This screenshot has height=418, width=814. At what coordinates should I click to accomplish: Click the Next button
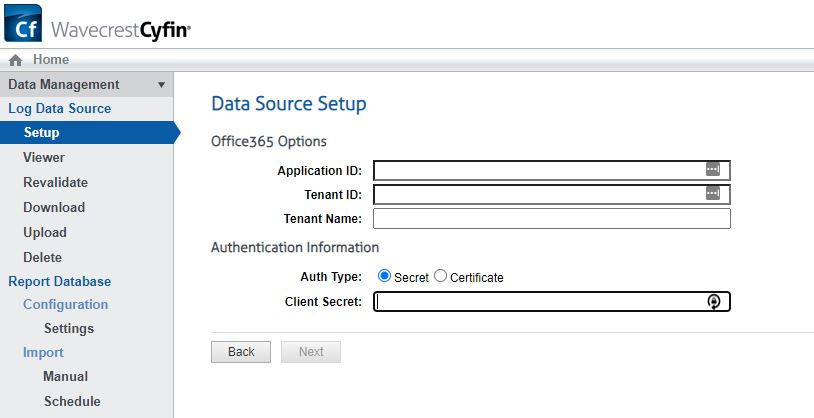[x=311, y=352]
